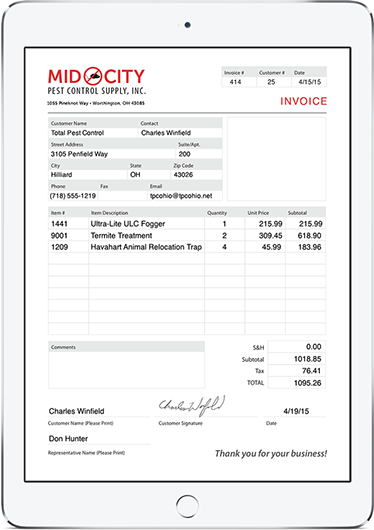Select subtotal cell 183.96
Viewport: 374px width, 530px height.
pyautogui.click(x=306, y=247)
